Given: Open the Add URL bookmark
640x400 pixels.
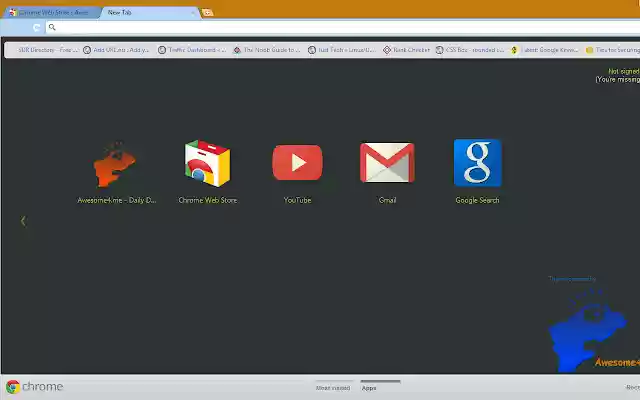Looking at the screenshot, I should [116, 50].
